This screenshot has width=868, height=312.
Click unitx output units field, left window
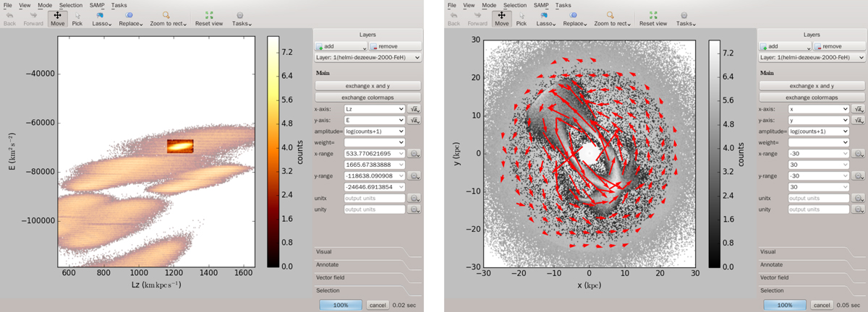point(374,199)
